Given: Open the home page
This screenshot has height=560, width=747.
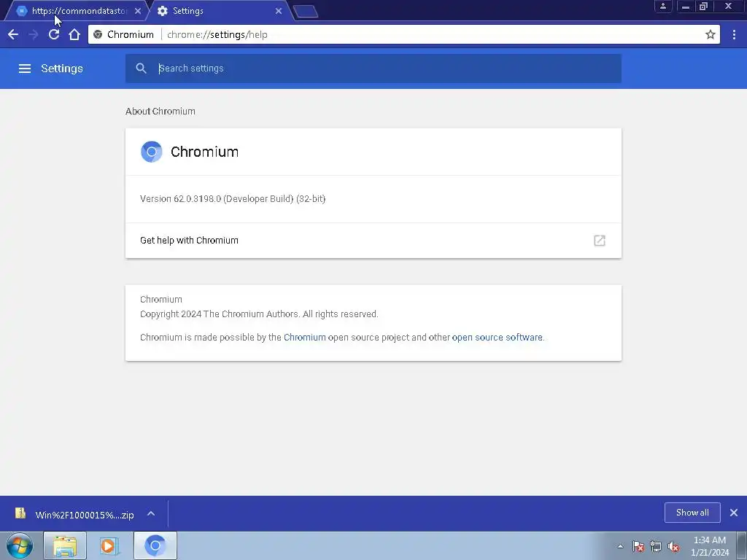Looking at the screenshot, I should coord(74,34).
